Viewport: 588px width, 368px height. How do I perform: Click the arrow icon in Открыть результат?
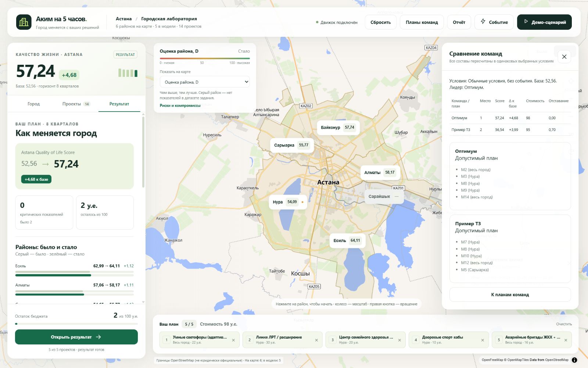pos(98,337)
